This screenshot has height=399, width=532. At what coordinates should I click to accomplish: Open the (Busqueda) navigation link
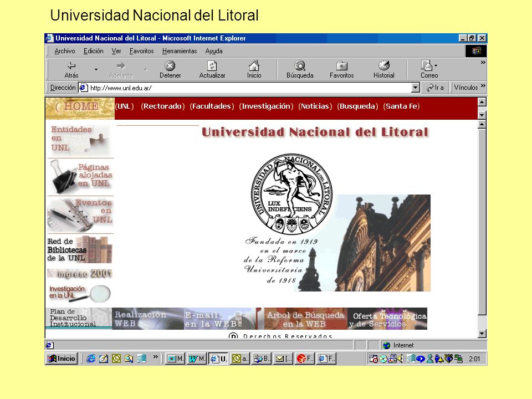pyautogui.click(x=357, y=106)
